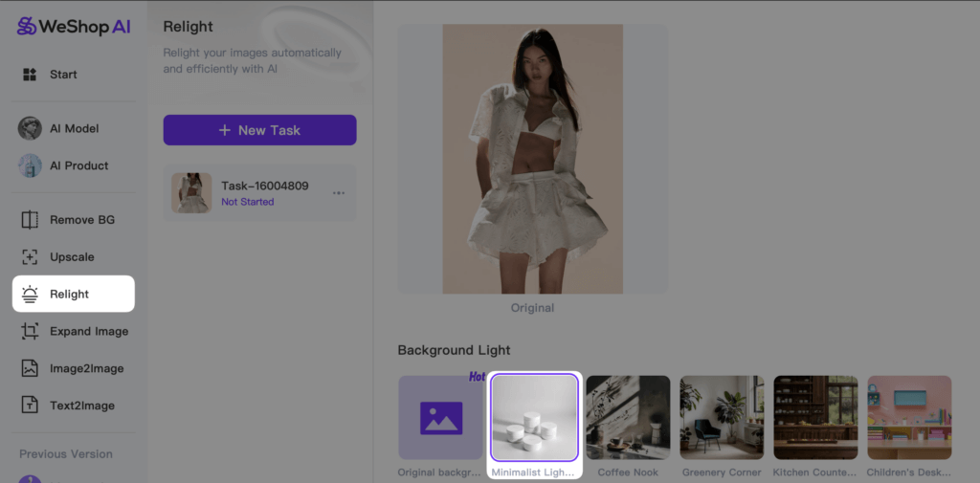This screenshot has width=980, height=483.
Task: Click the Remove BG icon
Action: point(30,220)
